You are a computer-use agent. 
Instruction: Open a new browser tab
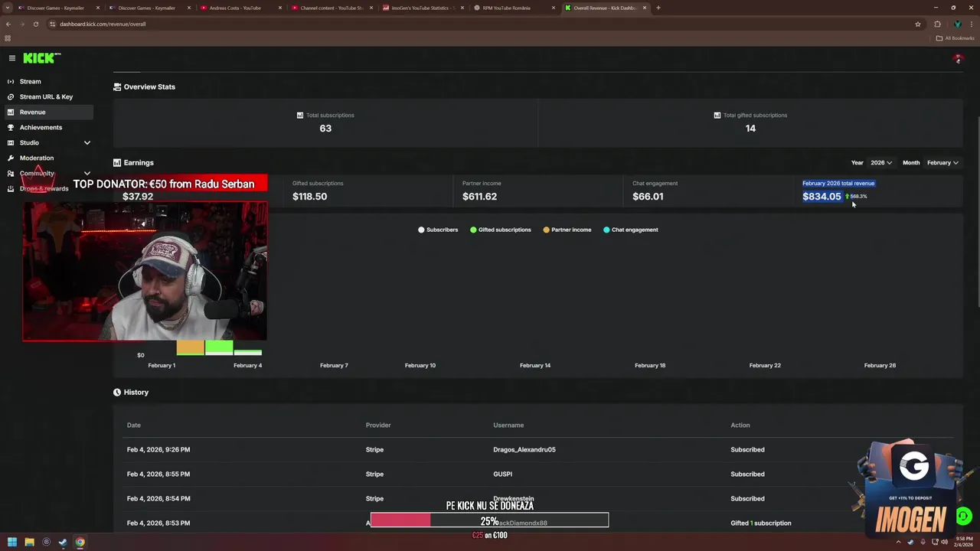(658, 8)
